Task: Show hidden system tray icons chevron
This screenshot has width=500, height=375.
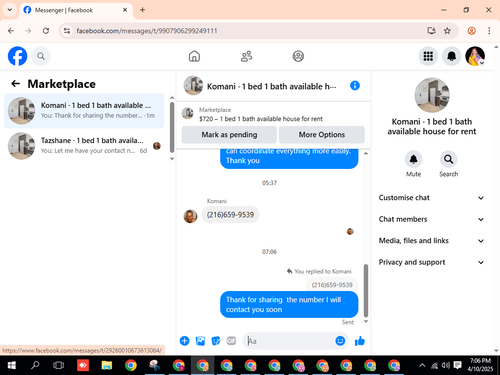Action: pyautogui.click(x=422, y=365)
